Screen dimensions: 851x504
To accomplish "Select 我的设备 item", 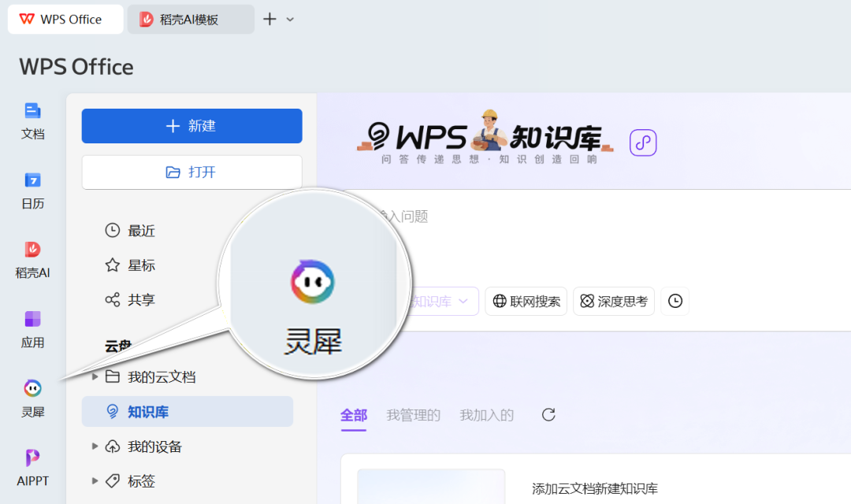I will click(143, 447).
